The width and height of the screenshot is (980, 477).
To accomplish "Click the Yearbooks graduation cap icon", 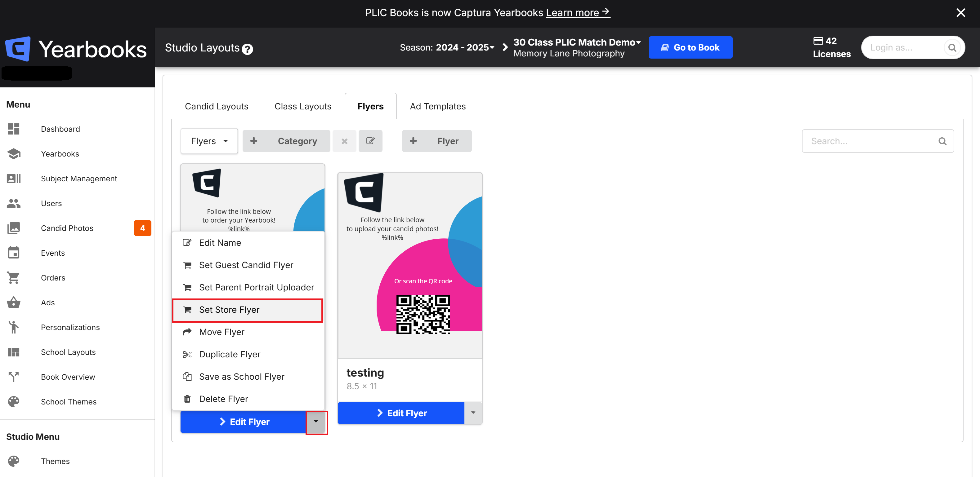I will (x=14, y=153).
